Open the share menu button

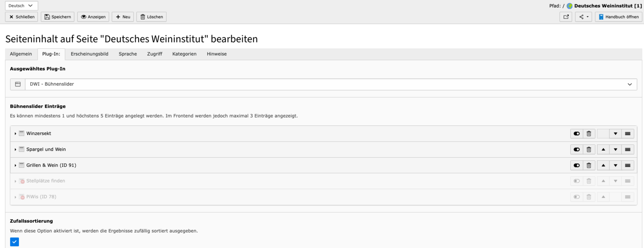coord(584,17)
